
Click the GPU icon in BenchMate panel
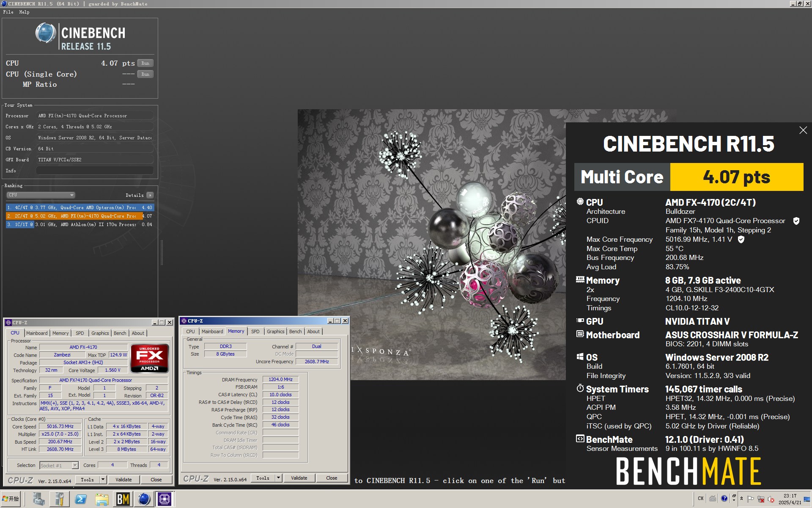coord(580,321)
